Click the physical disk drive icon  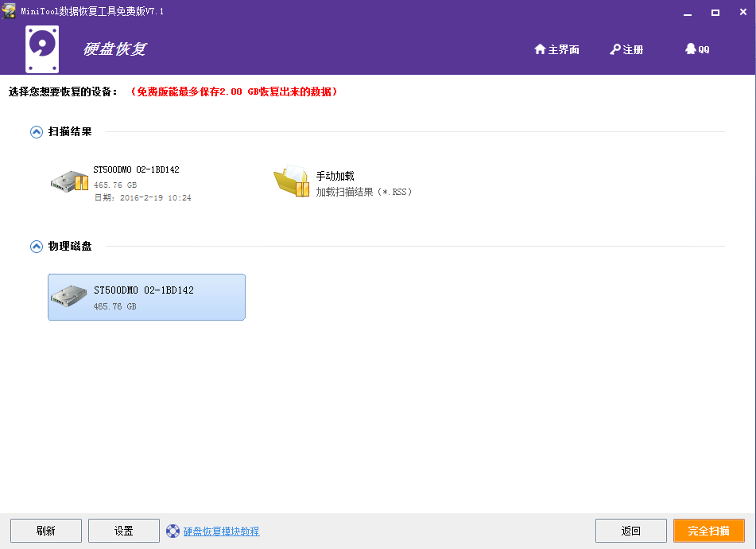click(68, 296)
